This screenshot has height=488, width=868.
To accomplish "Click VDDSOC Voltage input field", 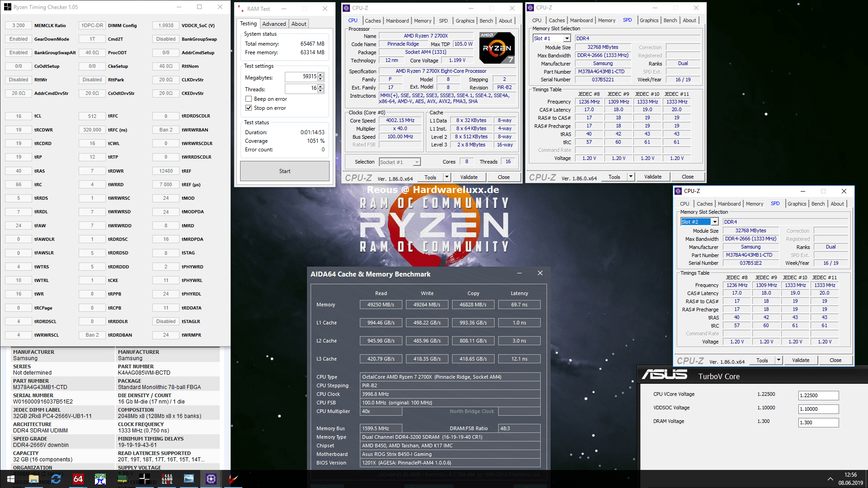I will coord(818,409).
